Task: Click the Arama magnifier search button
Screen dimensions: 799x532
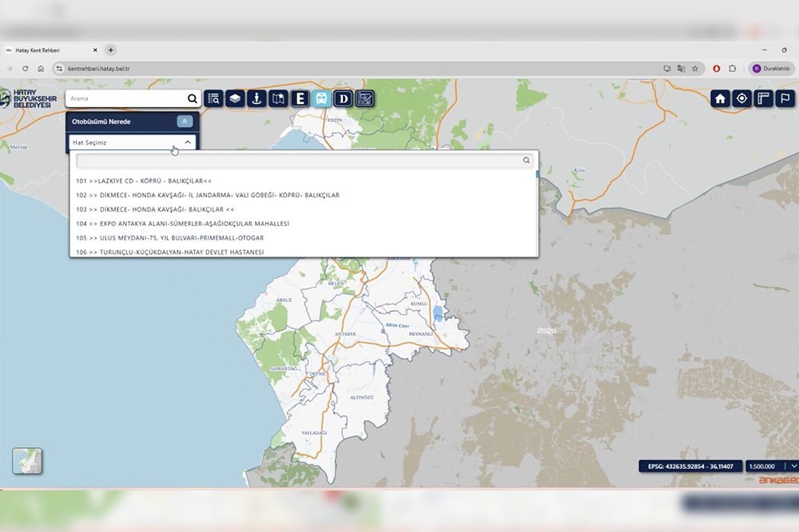Action: (x=192, y=99)
